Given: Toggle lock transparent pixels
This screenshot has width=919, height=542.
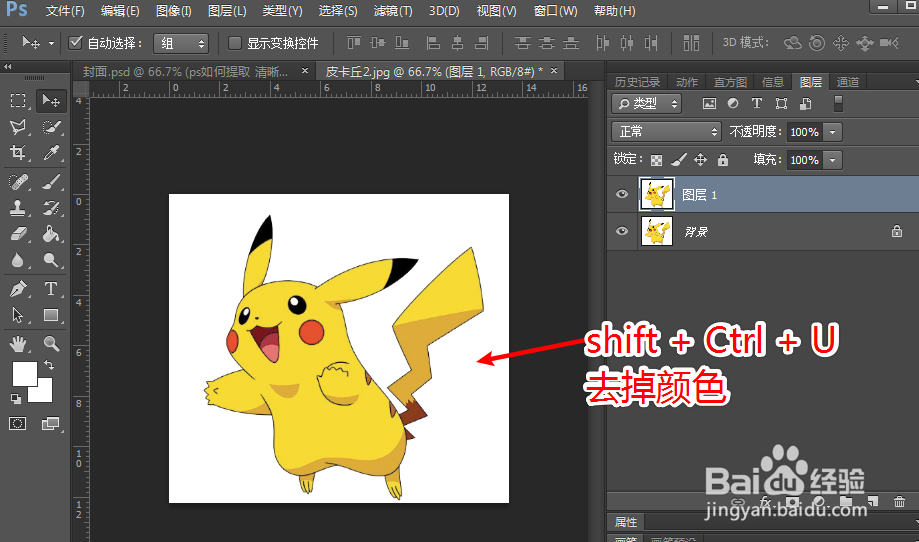Looking at the screenshot, I should 656,160.
